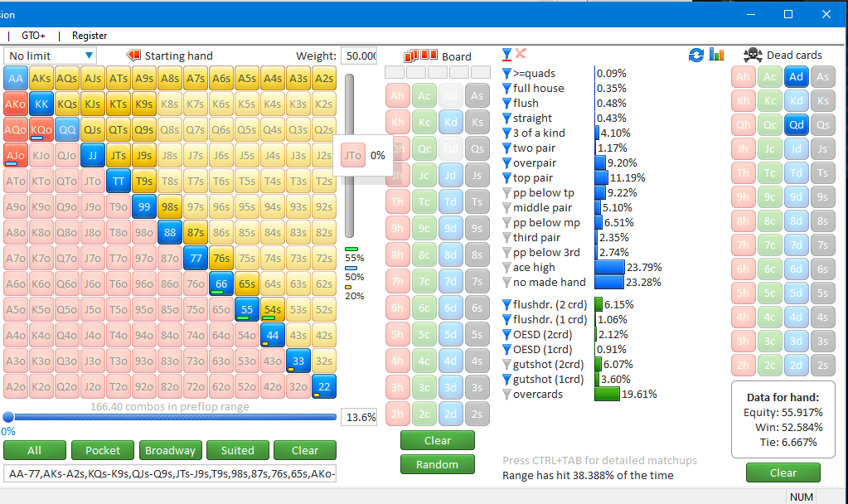Open the bar chart icon
The image size is (848, 504).
pyautogui.click(x=716, y=54)
